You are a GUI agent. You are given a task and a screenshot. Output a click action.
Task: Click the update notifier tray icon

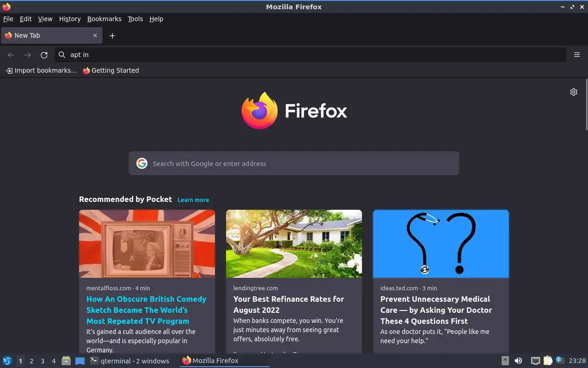[559, 360]
